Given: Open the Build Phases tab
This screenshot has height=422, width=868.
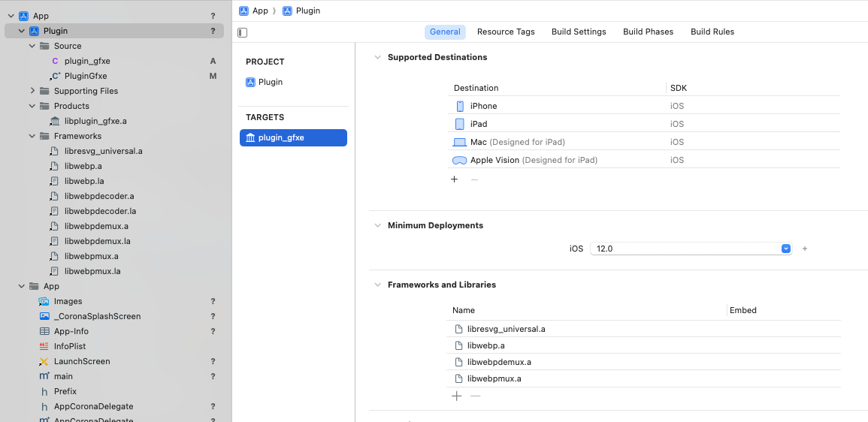Looking at the screenshot, I should click(x=649, y=32).
